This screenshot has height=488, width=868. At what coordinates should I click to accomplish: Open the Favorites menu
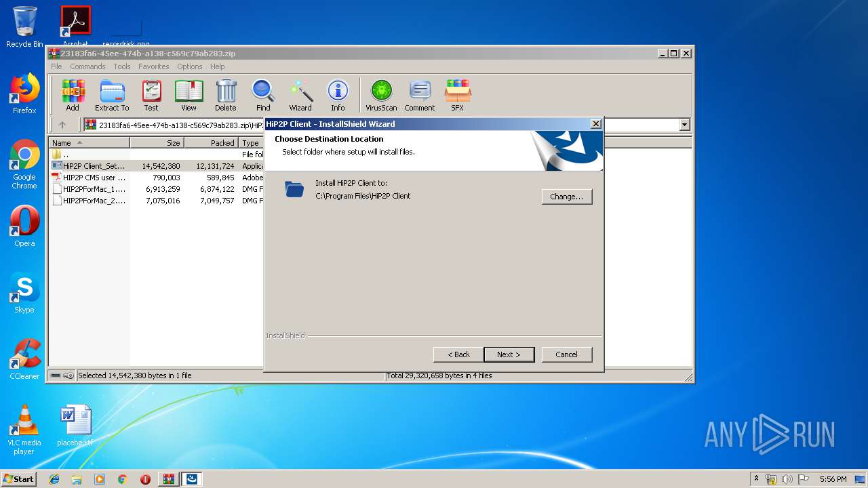pos(154,66)
